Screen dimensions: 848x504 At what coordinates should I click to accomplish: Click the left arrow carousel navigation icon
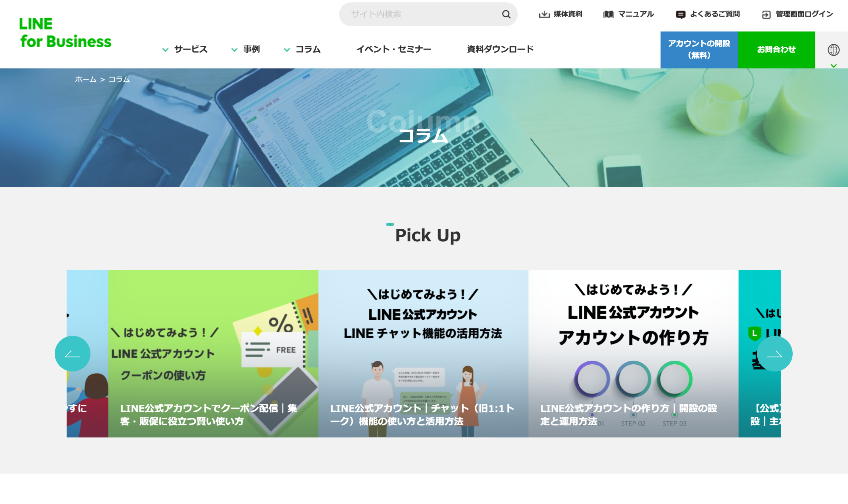[73, 354]
